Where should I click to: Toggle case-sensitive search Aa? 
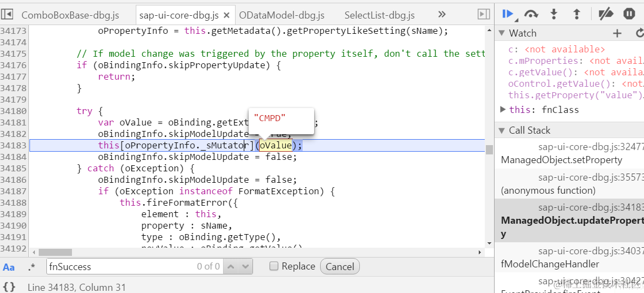pos(9,267)
